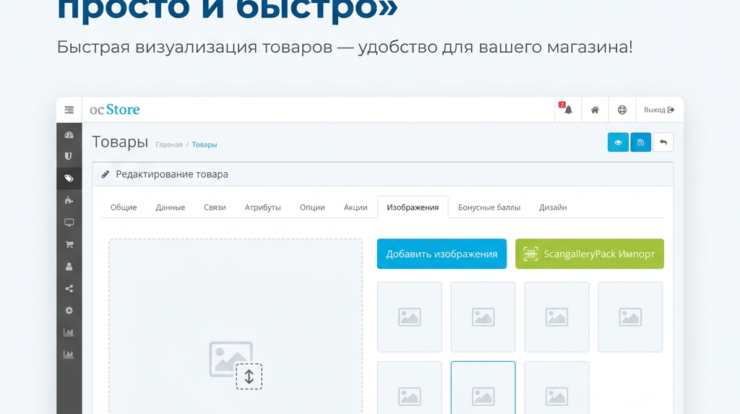Switch to the Данные tab
The height and width of the screenshot is (414, 740).
point(170,207)
